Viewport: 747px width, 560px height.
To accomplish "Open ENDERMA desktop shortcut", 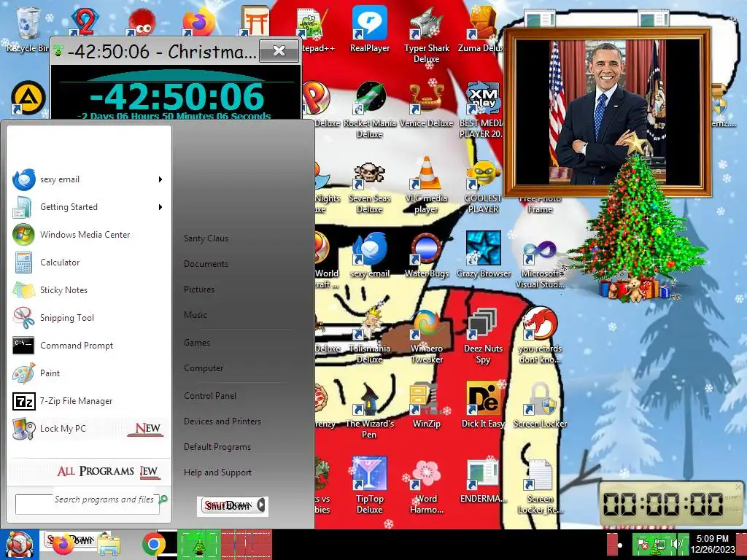I will tap(483, 481).
